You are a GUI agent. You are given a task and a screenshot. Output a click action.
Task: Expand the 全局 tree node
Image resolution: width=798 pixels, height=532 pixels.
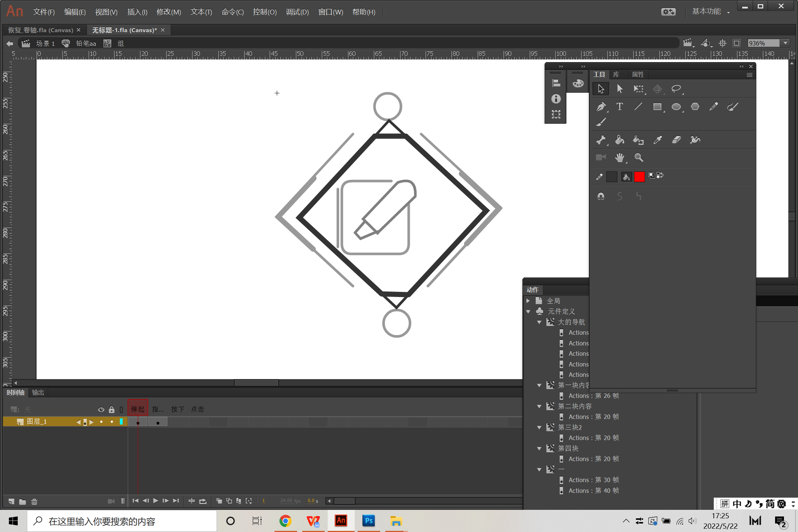pyautogui.click(x=528, y=301)
